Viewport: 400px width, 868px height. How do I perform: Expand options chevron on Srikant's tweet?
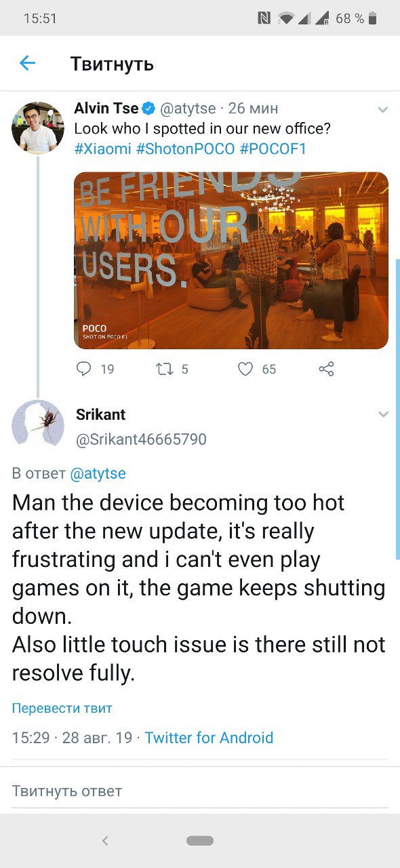coord(382,414)
